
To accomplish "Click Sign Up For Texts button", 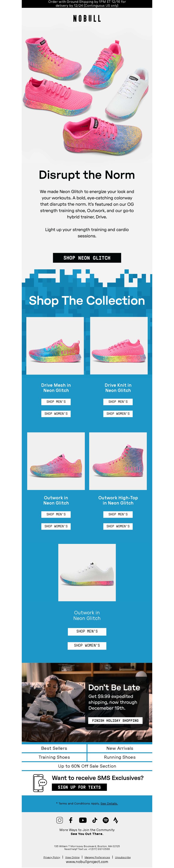I will [x=79, y=787].
